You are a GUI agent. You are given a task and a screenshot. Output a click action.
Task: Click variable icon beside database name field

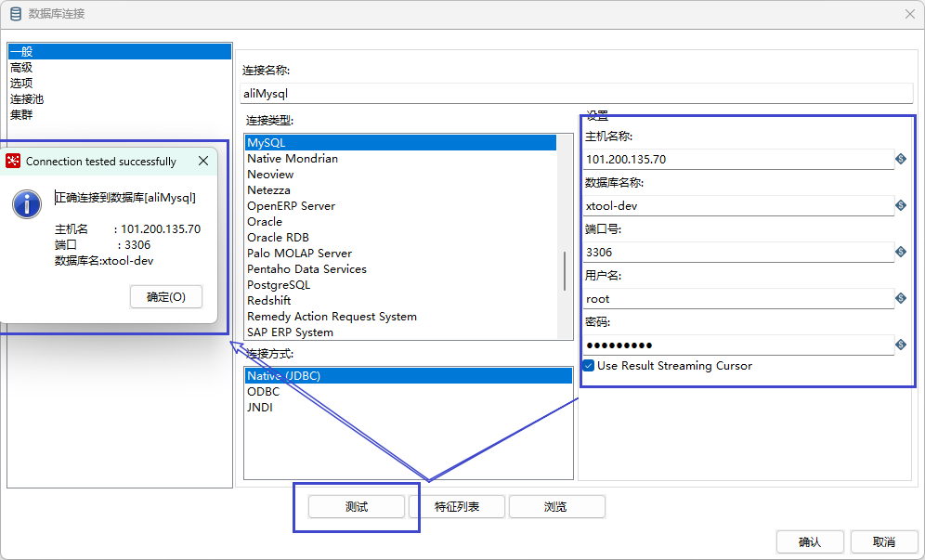click(x=900, y=205)
